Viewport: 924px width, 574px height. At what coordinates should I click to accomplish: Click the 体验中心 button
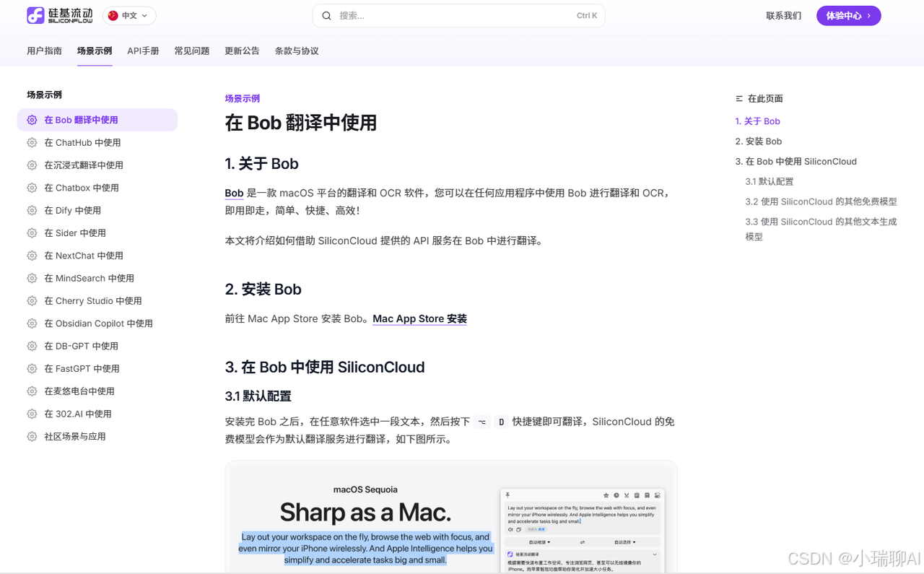tap(848, 16)
